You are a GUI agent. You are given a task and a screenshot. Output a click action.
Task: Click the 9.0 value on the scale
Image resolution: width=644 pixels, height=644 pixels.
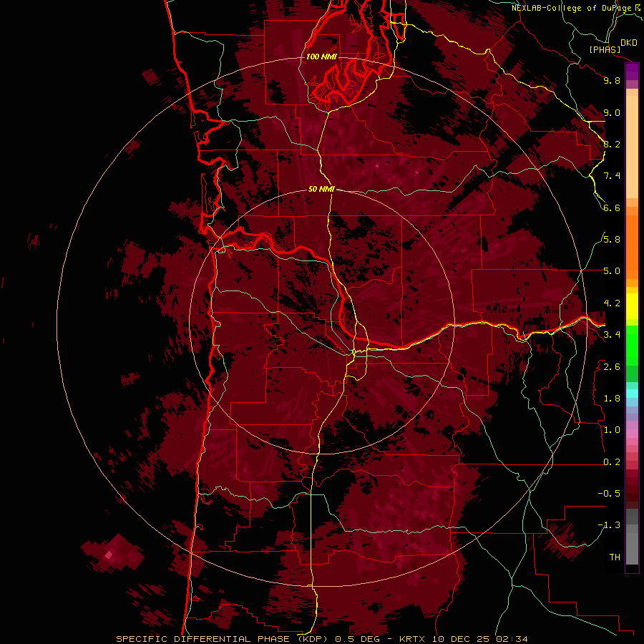click(x=612, y=112)
